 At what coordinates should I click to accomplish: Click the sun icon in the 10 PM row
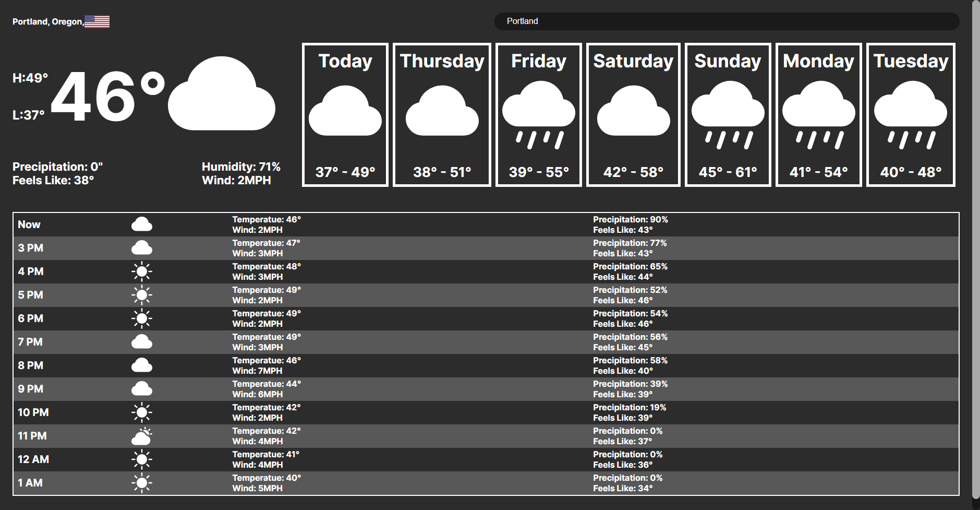(142, 412)
